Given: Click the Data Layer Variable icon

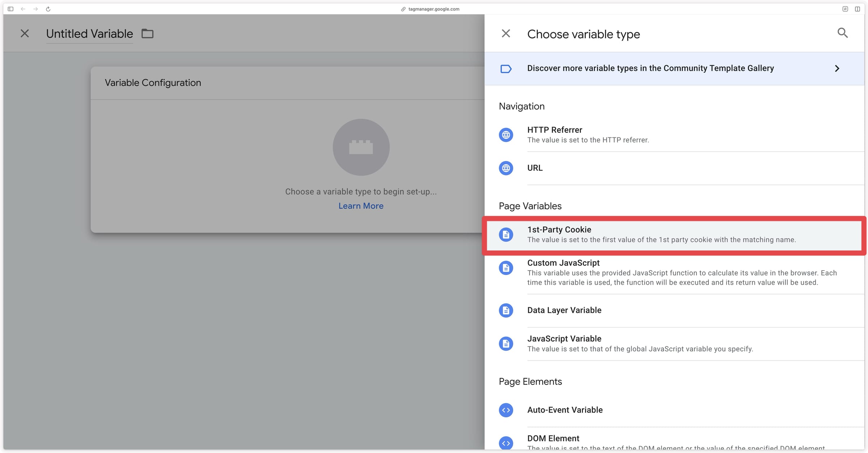Looking at the screenshot, I should (506, 310).
